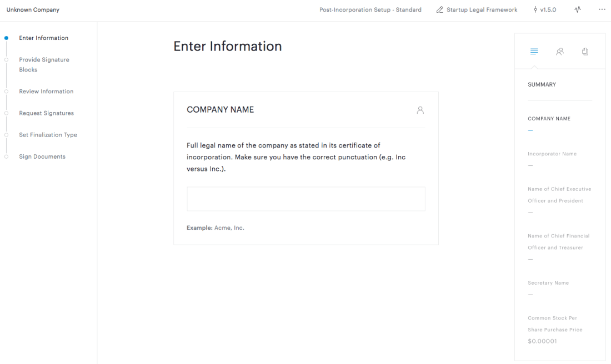Click the activity pulse icon in header
The height and width of the screenshot is (364, 611).
pos(578,9)
